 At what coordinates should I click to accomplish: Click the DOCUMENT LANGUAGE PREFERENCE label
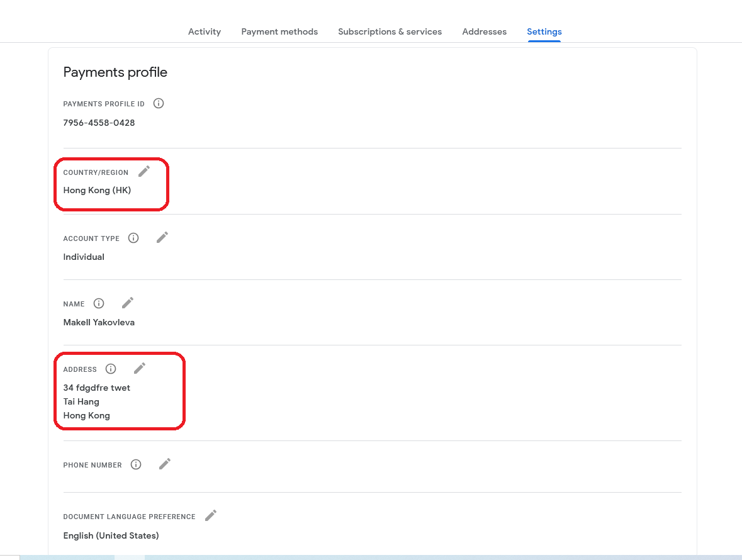[129, 517]
